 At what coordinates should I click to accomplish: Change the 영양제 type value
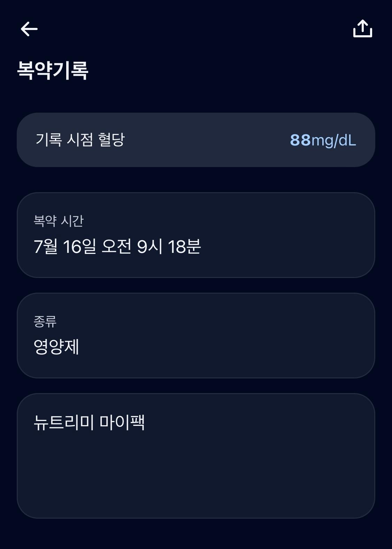click(x=56, y=347)
